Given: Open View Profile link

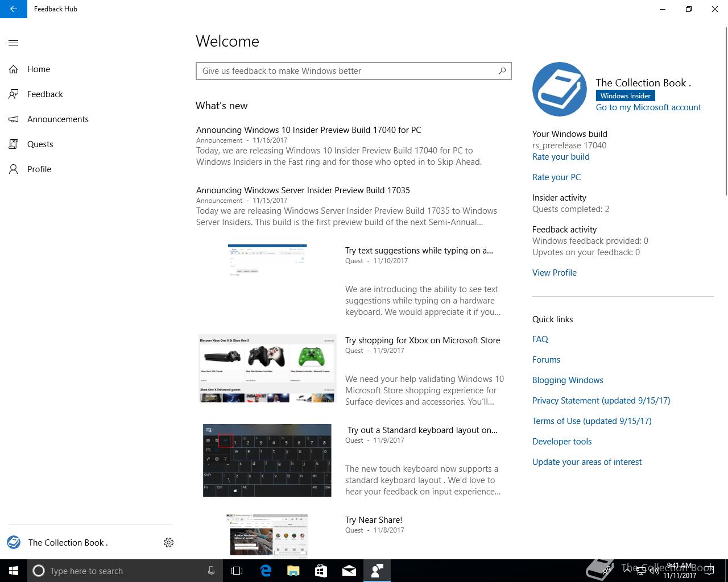Looking at the screenshot, I should pyautogui.click(x=555, y=273).
